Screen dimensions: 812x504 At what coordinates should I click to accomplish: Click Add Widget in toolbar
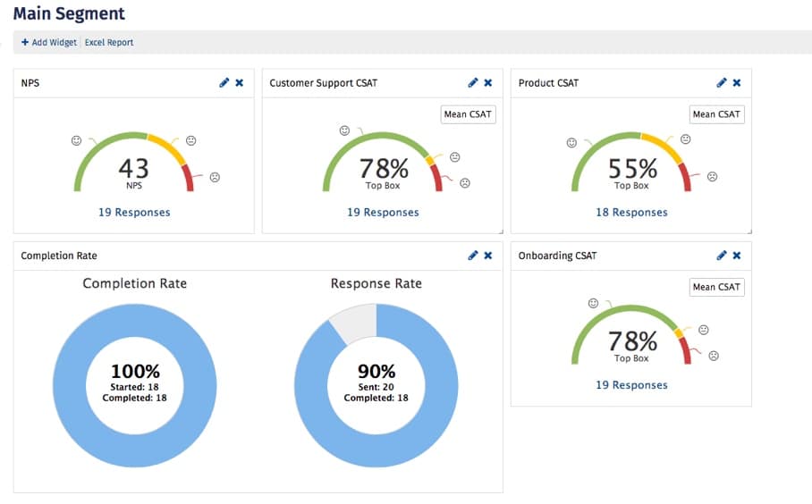pos(48,42)
